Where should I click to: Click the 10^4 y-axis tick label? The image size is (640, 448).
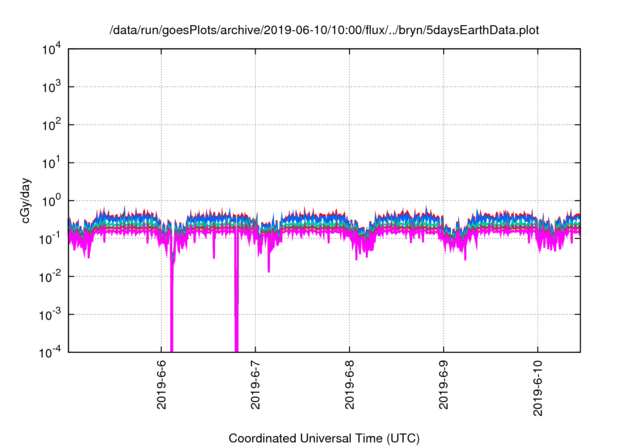(52, 49)
